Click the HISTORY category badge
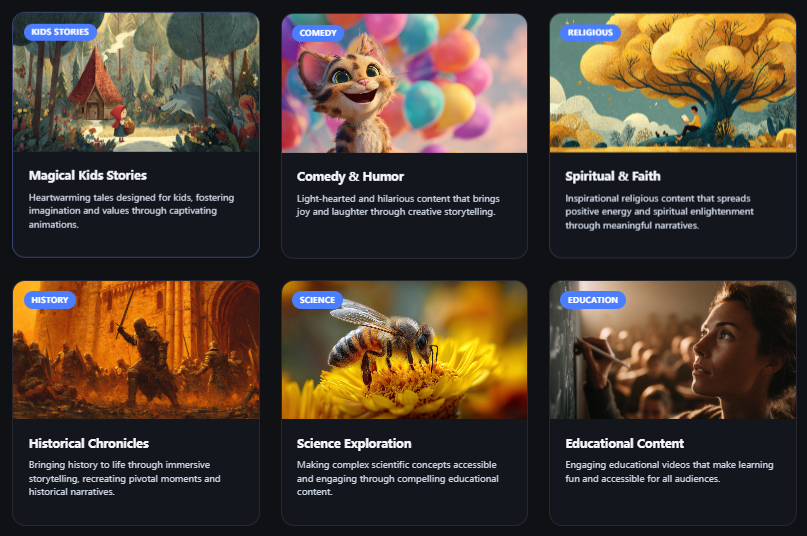 pyautogui.click(x=49, y=300)
